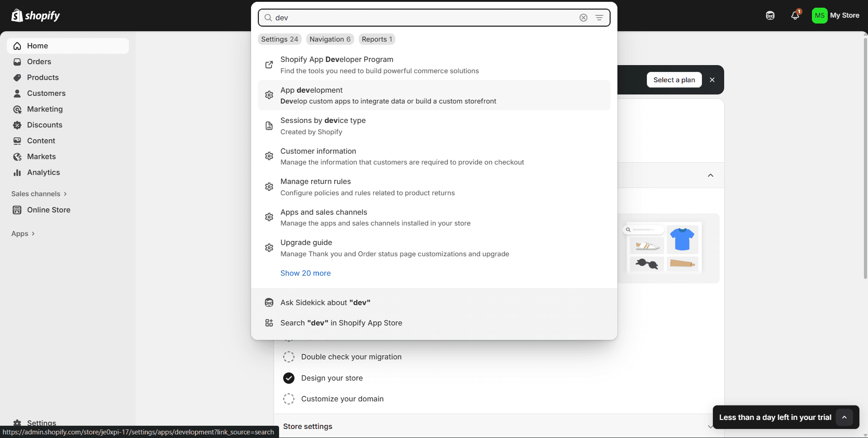Click the Content sidebar icon
This screenshot has width=868, height=438.
click(x=17, y=141)
